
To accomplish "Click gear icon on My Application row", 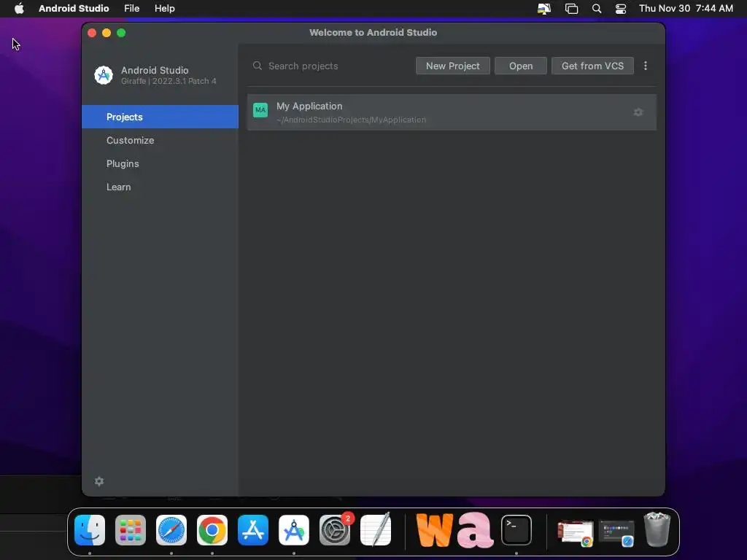I will pos(638,112).
